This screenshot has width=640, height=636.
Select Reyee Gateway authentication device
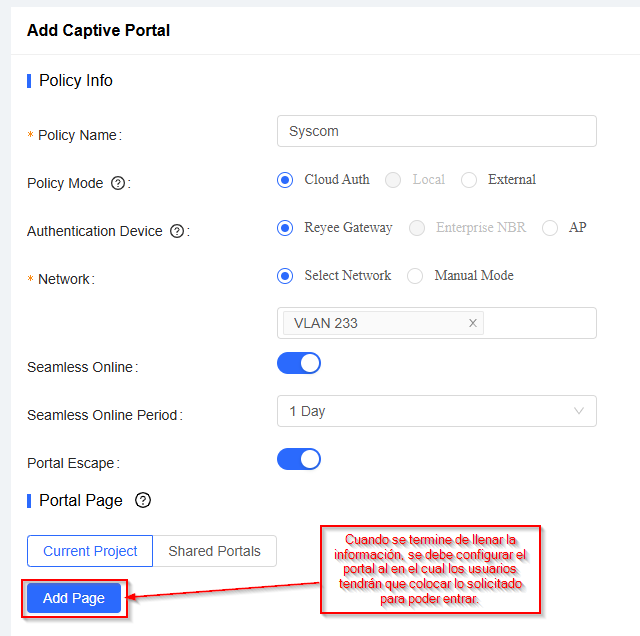pyautogui.click(x=285, y=228)
